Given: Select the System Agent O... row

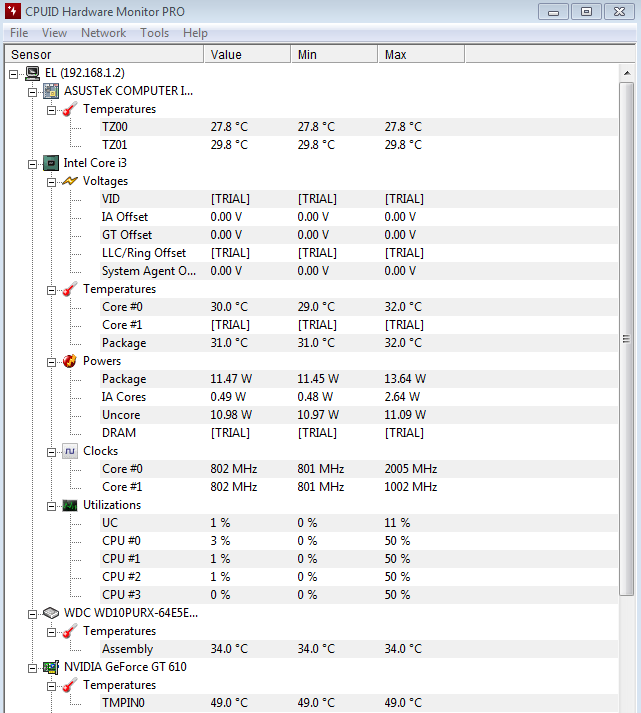Looking at the screenshot, I should click(359, 271).
